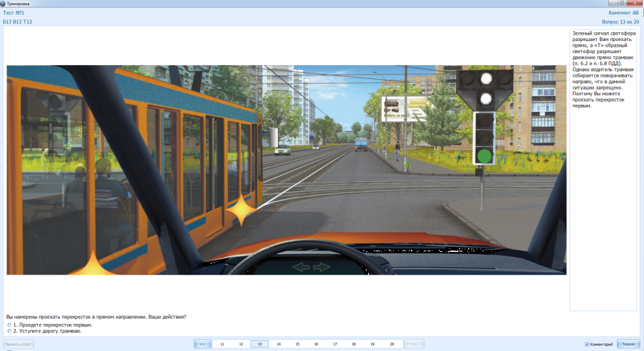Go to question 18
644x351 pixels.
[x=354, y=344]
